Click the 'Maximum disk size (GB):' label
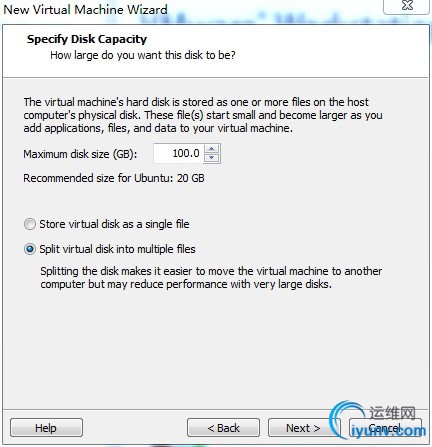 [x=80, y=154]
